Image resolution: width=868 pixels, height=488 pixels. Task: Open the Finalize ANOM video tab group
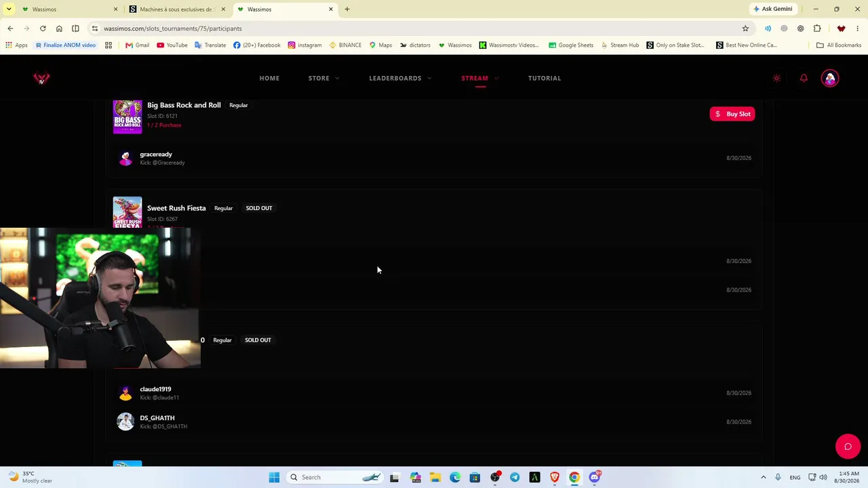65,45
